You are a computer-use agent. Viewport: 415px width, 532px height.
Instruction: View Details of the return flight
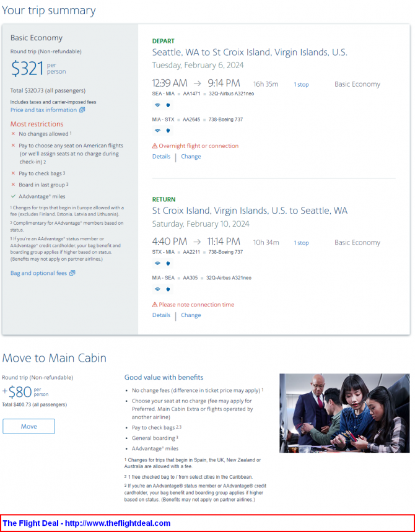tap(161, 315)
